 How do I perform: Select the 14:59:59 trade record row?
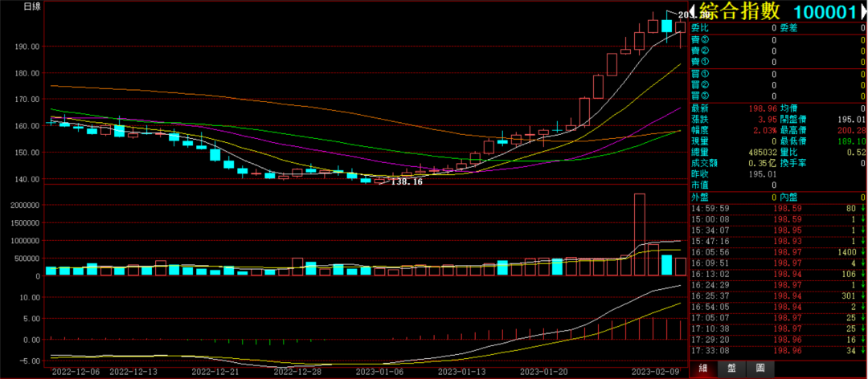777,207
